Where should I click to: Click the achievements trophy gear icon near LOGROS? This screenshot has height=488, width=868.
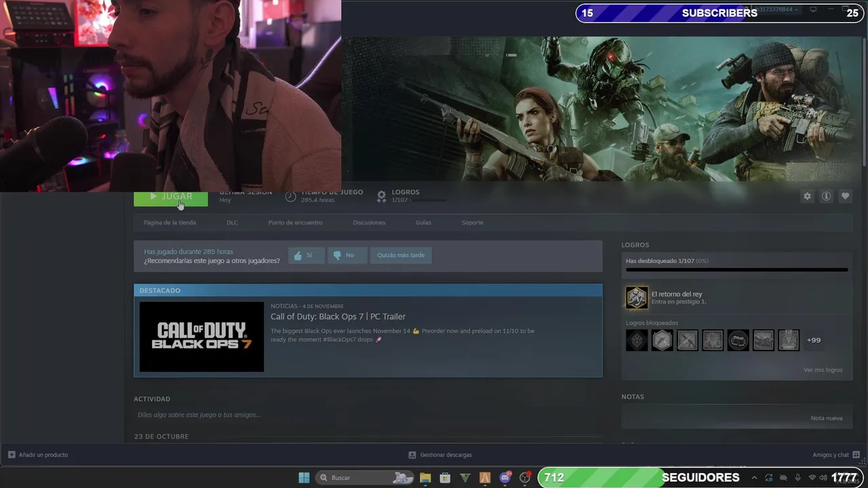coord(381,196)
